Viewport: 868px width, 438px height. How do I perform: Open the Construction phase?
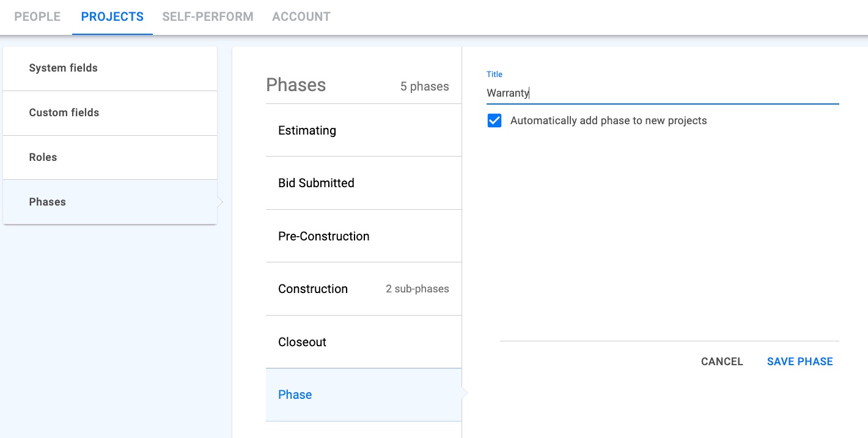(x=364, y=289)
